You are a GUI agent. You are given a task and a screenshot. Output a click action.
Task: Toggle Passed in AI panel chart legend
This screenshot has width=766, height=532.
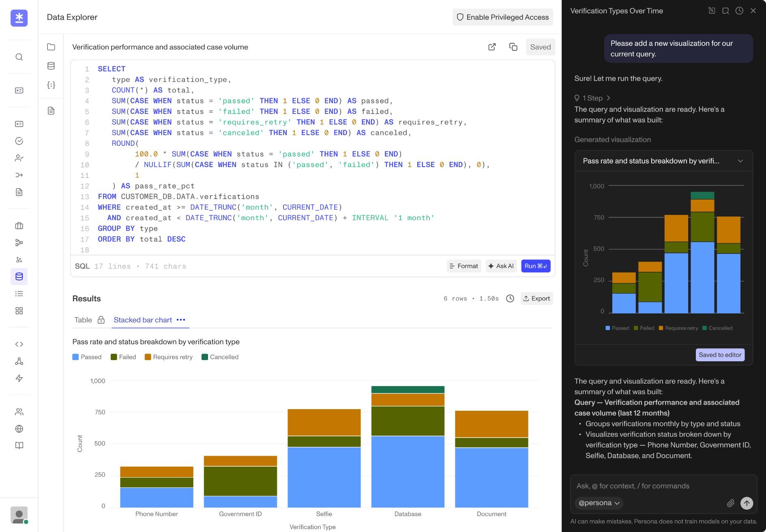click(x=617, y=328)
